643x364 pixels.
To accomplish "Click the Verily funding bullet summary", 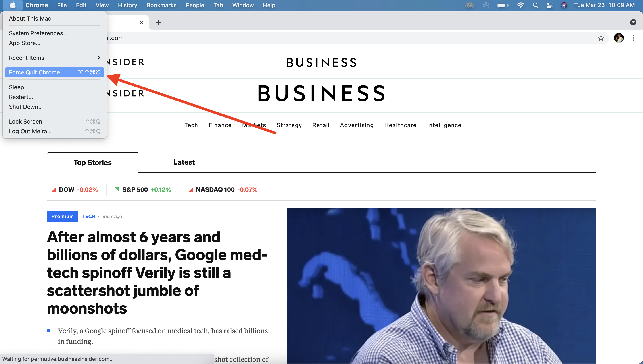I will (163, 336).
